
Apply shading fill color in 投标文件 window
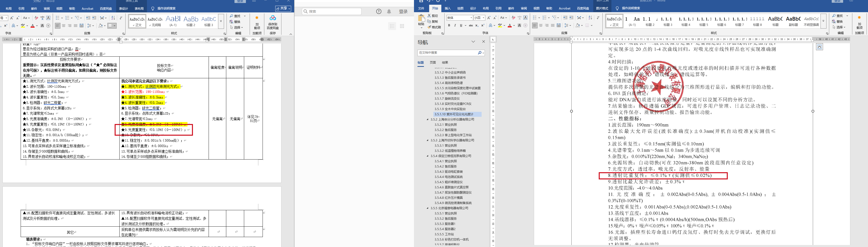[578, 25]
